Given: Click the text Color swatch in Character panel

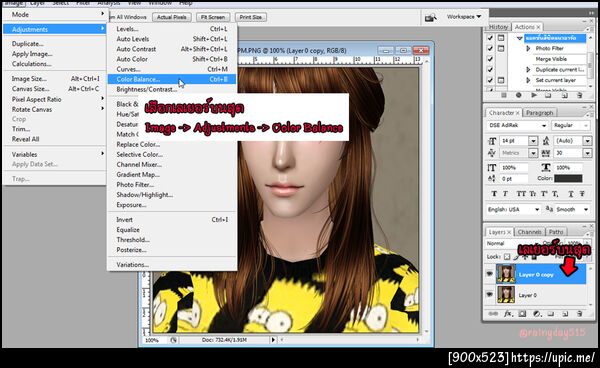Looking at the screenshot, I should (568, 178).
